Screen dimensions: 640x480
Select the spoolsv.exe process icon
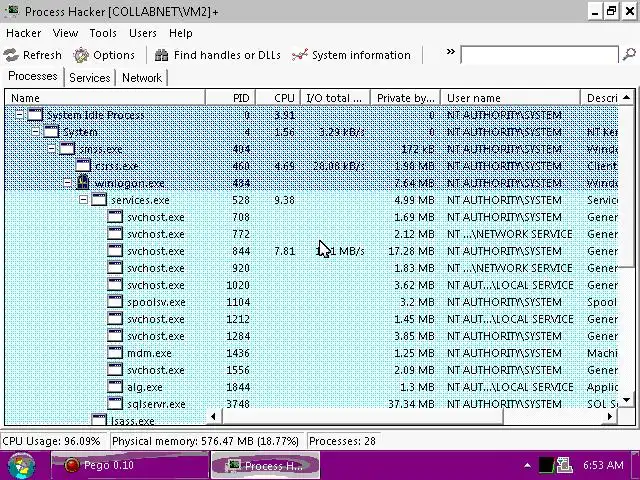tap(115, 302)
